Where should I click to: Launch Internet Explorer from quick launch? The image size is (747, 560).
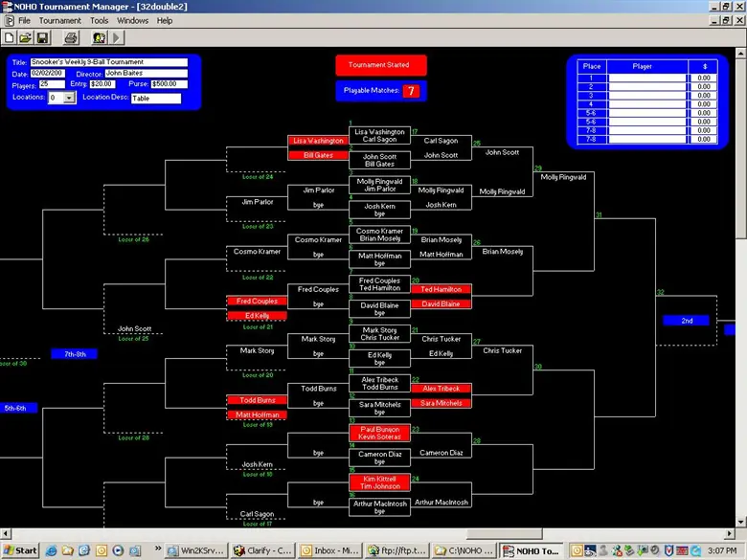click(x=51, y=551)
